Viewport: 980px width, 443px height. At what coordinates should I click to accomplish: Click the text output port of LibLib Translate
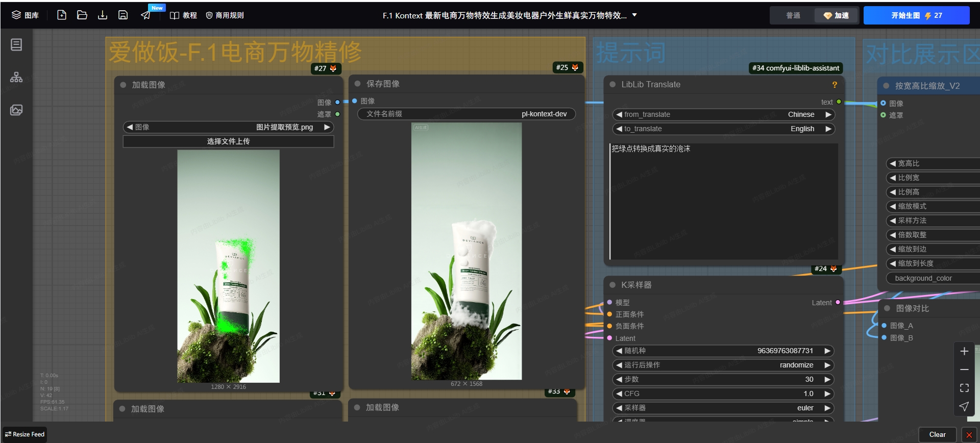click(839, 102)
